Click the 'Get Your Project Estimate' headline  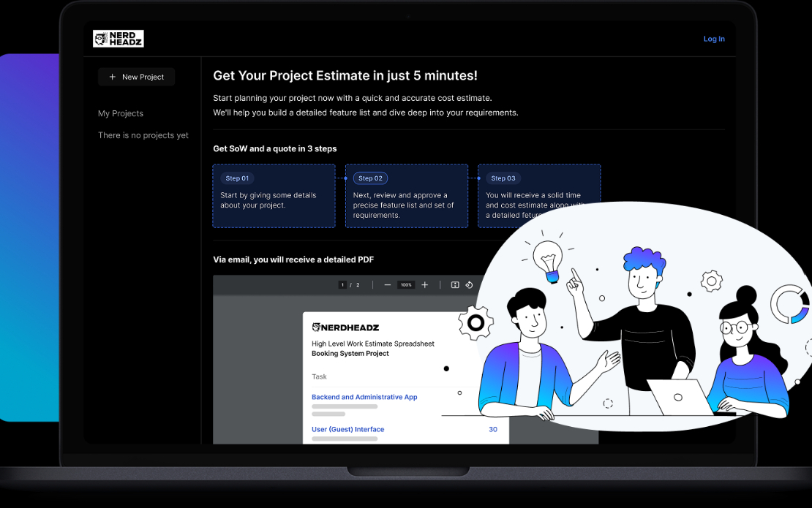click(x=345, y=75)
